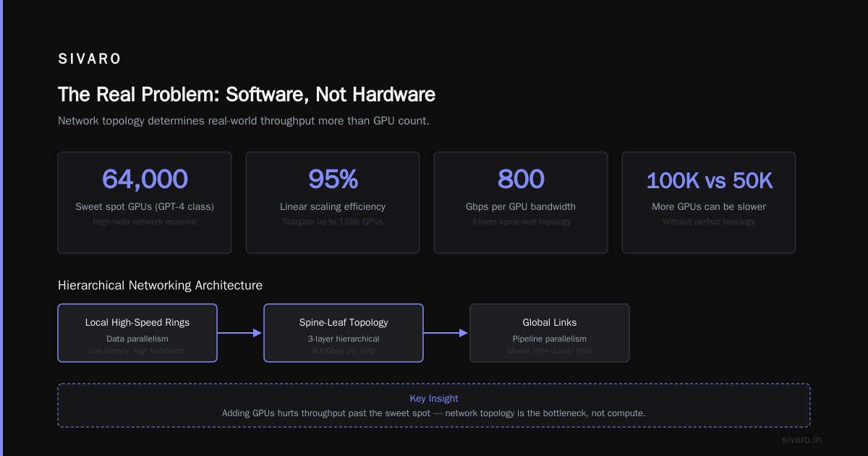This screenshot has height=456, width=868.
Task: Click the 'Key Insight' heading
Action: tap(434, 398)
